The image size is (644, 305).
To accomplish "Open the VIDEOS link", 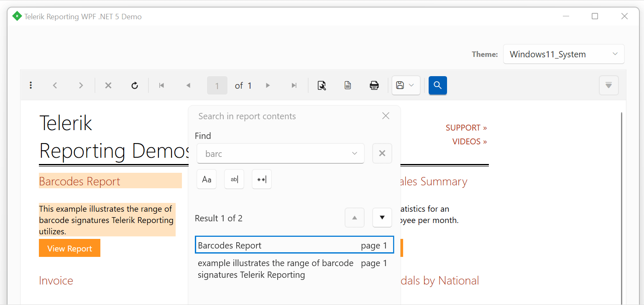I will click(470, 141).
